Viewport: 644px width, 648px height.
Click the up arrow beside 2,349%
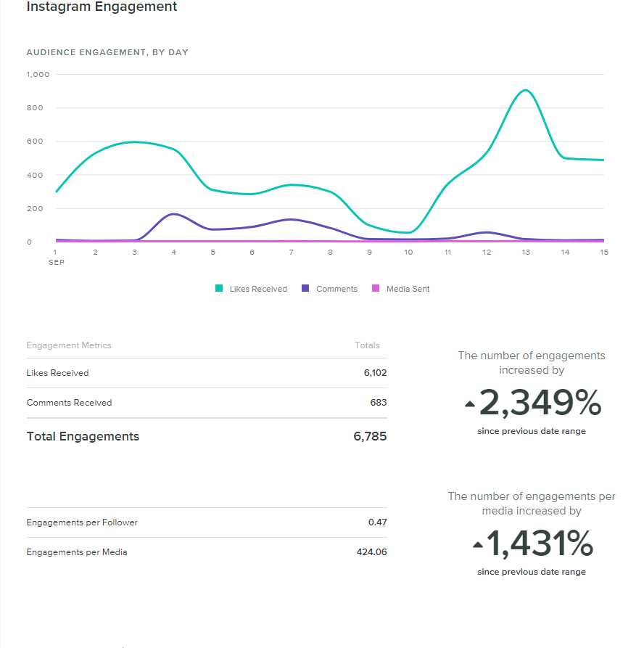coord(470,404)
